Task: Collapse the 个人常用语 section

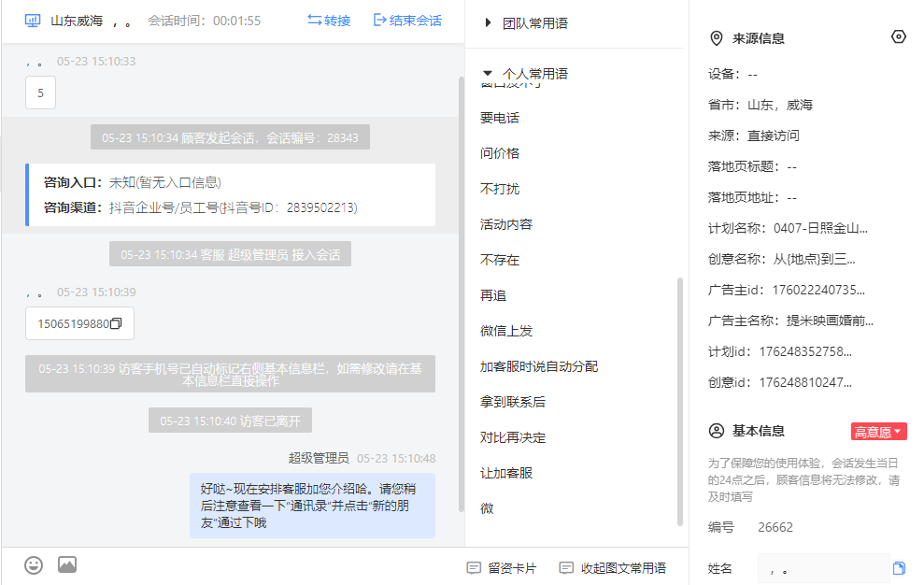Action: click(526, 74)
